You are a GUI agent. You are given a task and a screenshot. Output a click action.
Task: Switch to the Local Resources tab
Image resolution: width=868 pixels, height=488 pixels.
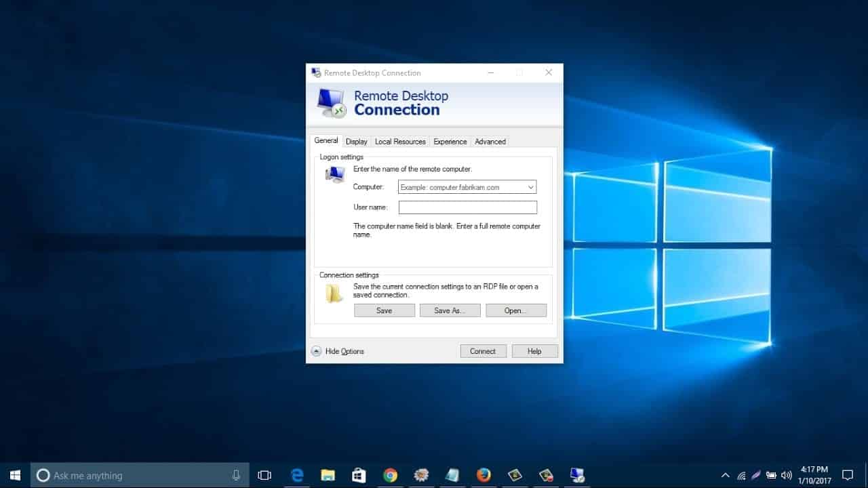(400, 142)
